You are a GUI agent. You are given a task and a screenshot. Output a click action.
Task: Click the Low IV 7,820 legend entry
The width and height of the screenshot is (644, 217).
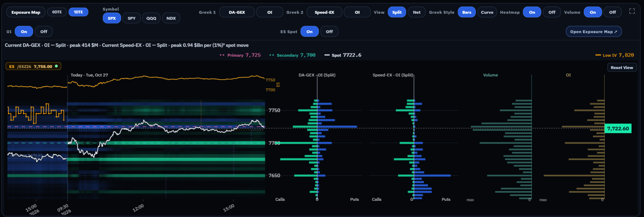pos(614,55)
